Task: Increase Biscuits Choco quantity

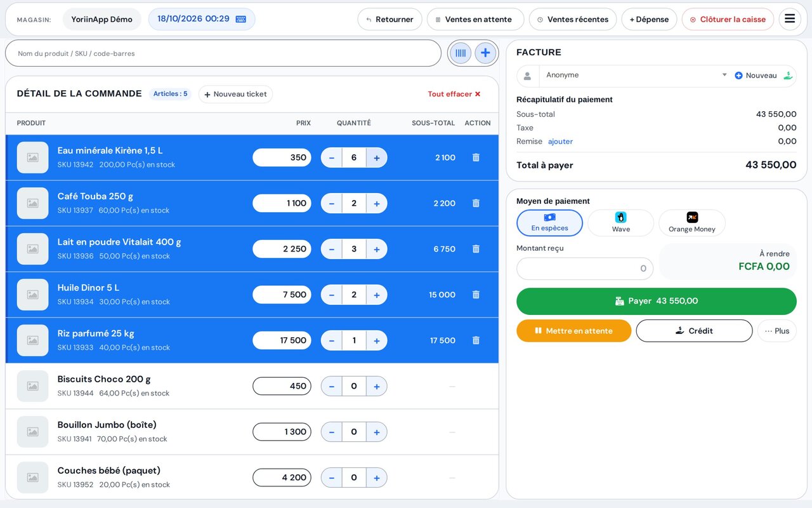Action: coord(377,386)
